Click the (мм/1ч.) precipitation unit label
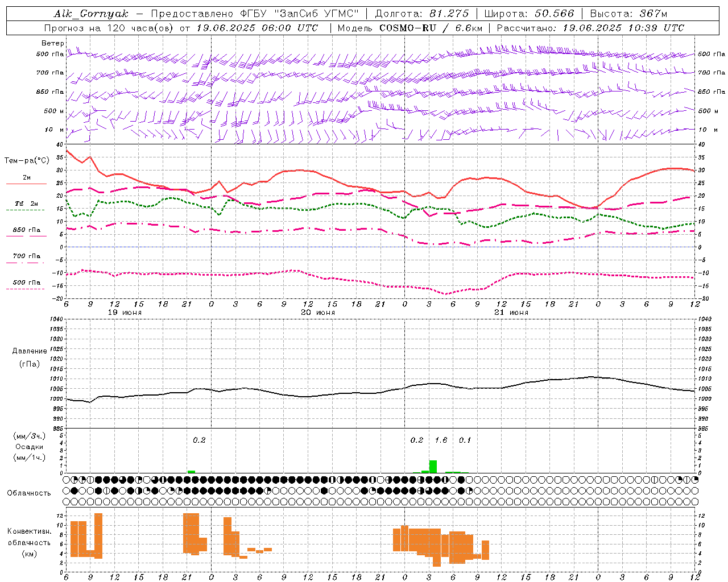 click(28, 458)
